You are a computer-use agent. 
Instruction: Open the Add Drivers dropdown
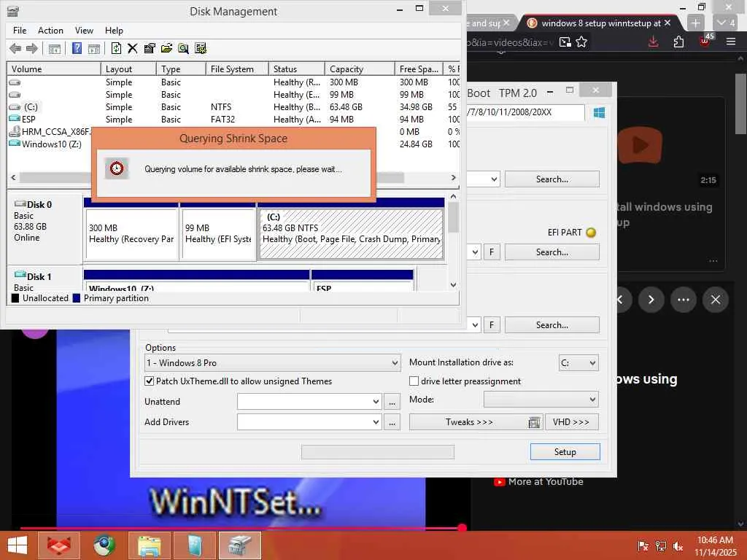(376, 422)
